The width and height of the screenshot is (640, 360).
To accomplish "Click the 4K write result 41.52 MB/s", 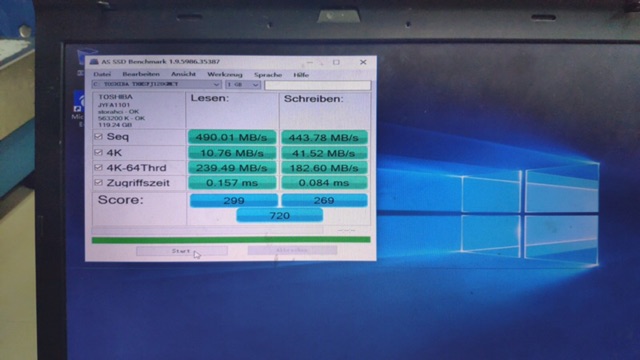I will 324,153.
